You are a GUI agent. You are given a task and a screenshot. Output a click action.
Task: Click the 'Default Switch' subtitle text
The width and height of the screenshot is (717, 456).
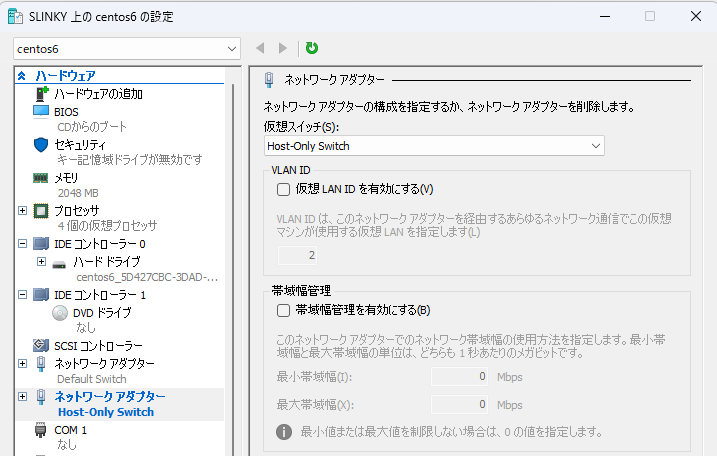tap(91, 379)
